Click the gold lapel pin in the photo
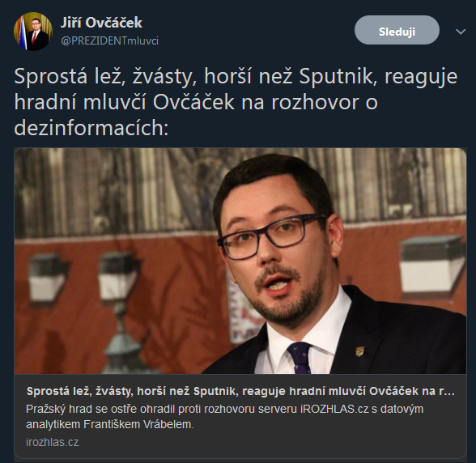Image resolution: width=476 pixels, height=463 pixels. pyautogui.click(x=359, y=351)
